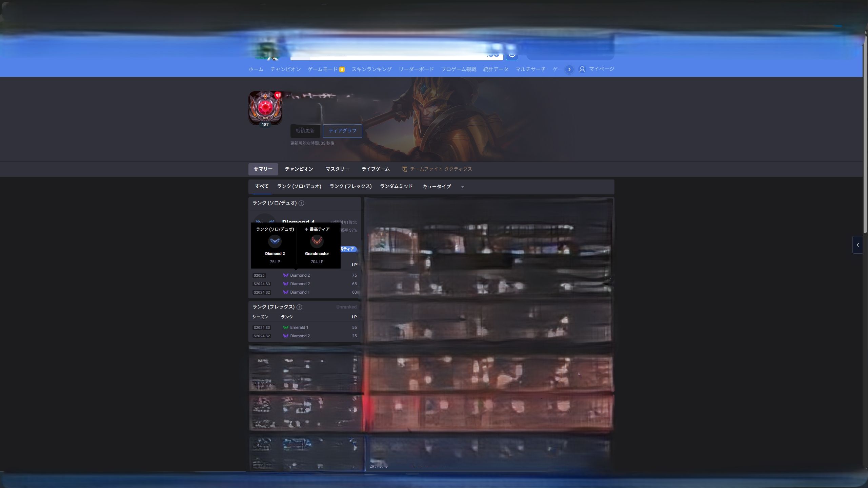
Task: Filter matches by ランク (フレックス) tab
Action: point(351,186)
